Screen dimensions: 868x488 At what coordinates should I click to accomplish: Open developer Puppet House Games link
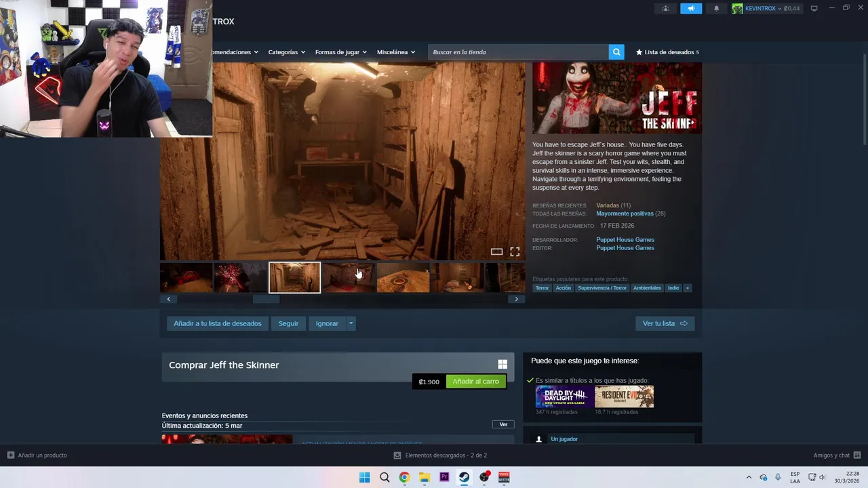[x=625, y=240]
